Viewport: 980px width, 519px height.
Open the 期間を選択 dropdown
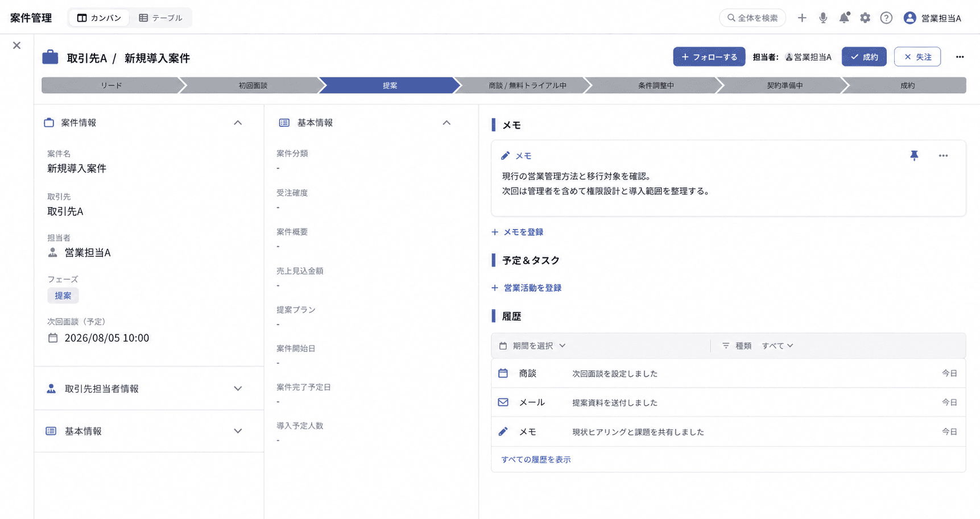tap(532, 346)
